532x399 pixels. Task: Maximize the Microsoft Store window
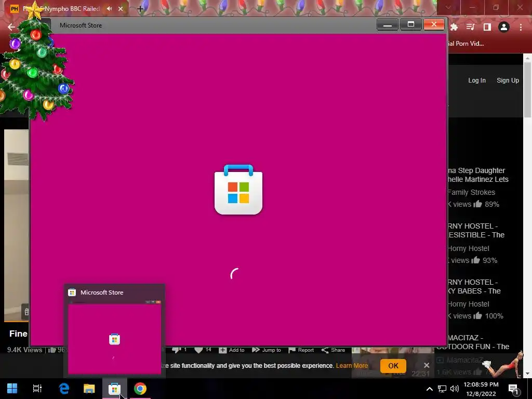click(x=410, y=24)
